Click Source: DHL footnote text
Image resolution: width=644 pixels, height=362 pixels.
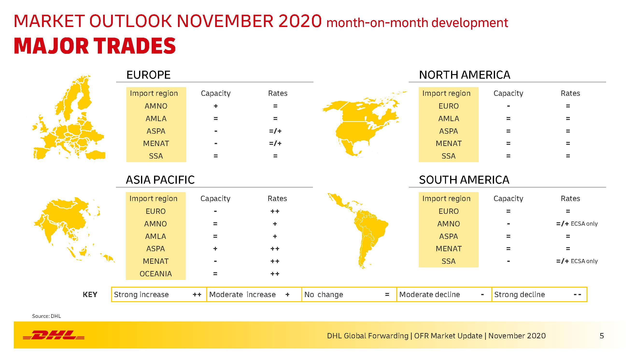click(47, 316)
